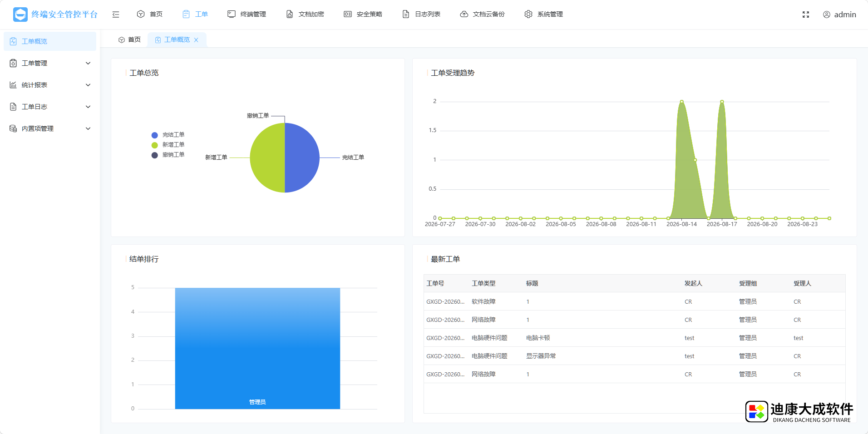Click the 工单 clipboard icon in top navigation
The width and height of the screenshot is (868, 434).
pyautogui.click(x=186, y=14)
